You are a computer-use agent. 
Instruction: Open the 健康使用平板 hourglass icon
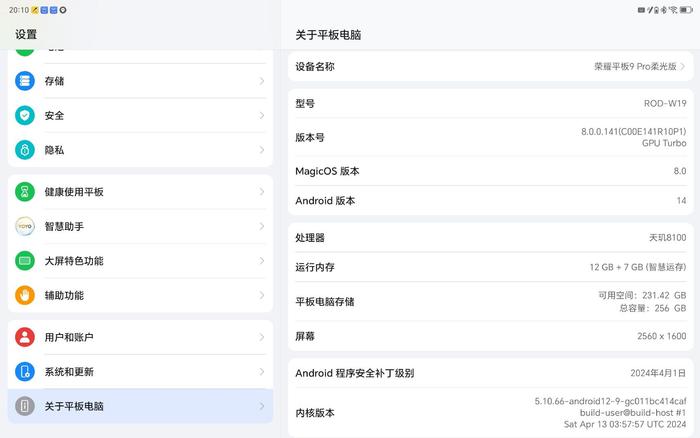(x=25, y=192)
